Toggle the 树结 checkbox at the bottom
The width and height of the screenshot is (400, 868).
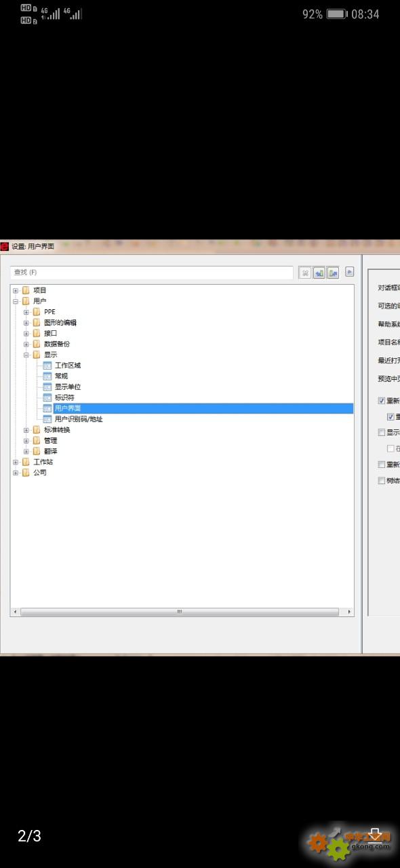point(382,481)
